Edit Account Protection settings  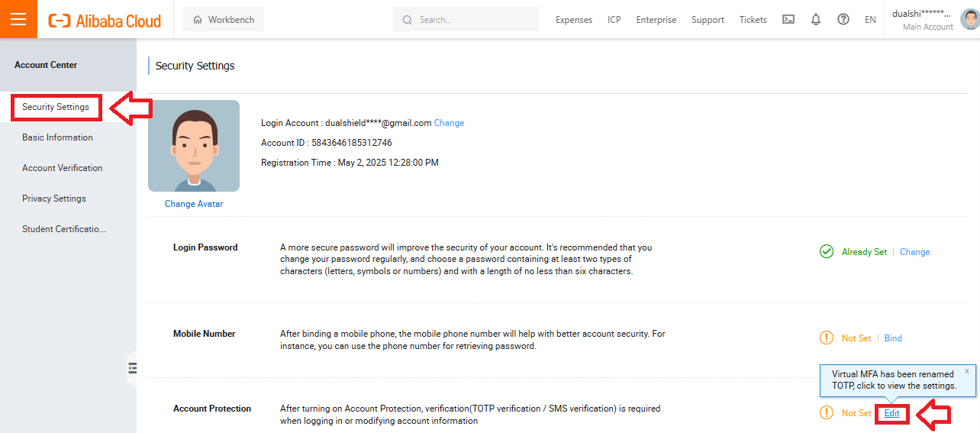[891, 413]
